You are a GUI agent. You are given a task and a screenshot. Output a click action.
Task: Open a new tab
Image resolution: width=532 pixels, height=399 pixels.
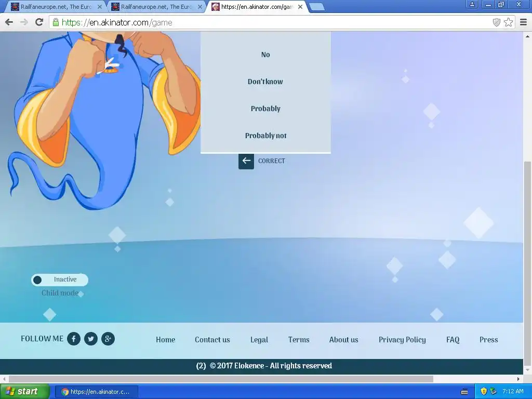(317, 7)
